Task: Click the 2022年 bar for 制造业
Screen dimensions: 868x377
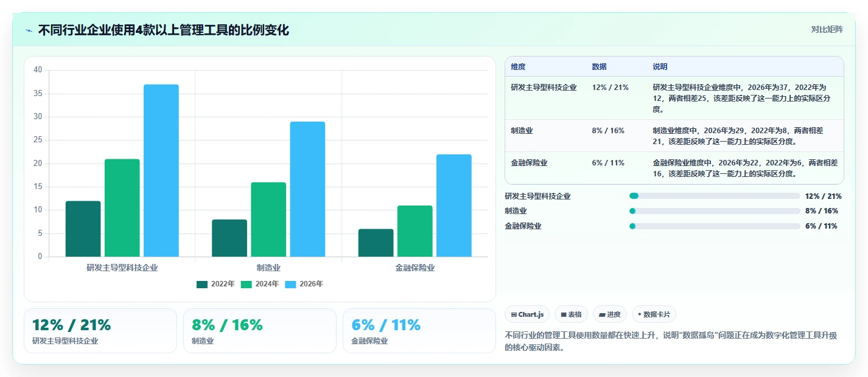Action: pos(229,238)
